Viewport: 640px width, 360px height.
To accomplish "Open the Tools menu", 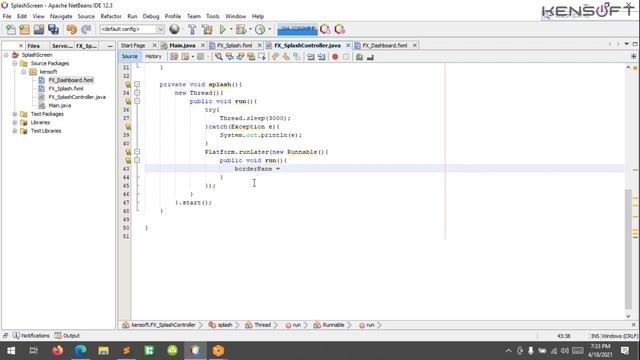I will (213, 16).
